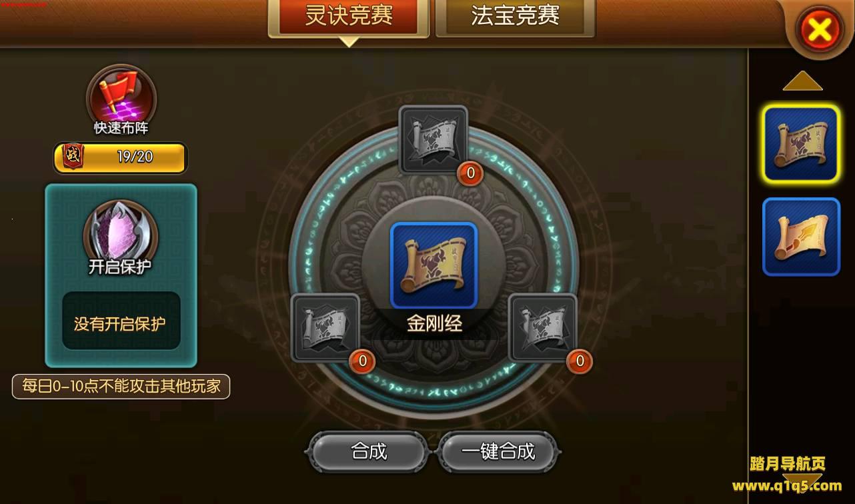Click the 一键合成 button

tap(498, 452)
